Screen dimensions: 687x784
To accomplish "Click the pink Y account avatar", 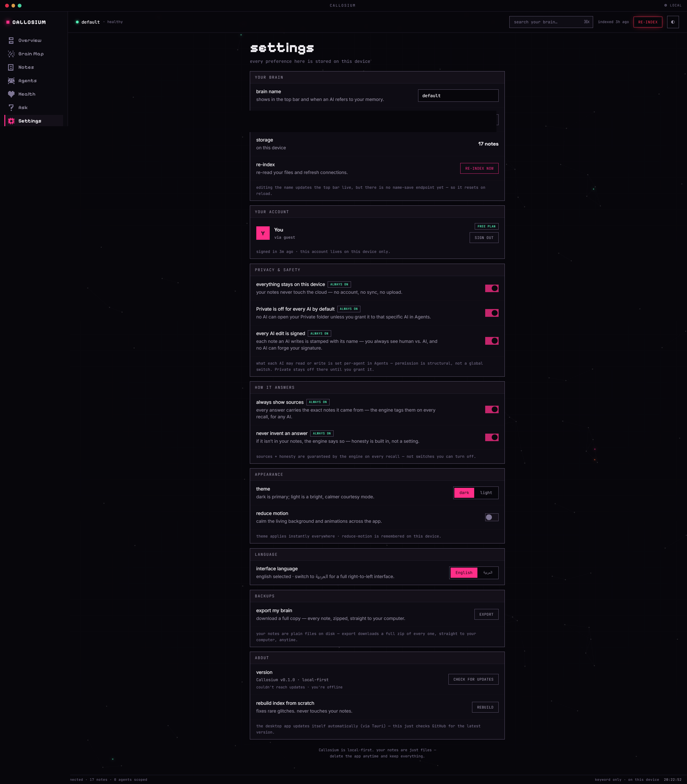I will click(263, 233).
